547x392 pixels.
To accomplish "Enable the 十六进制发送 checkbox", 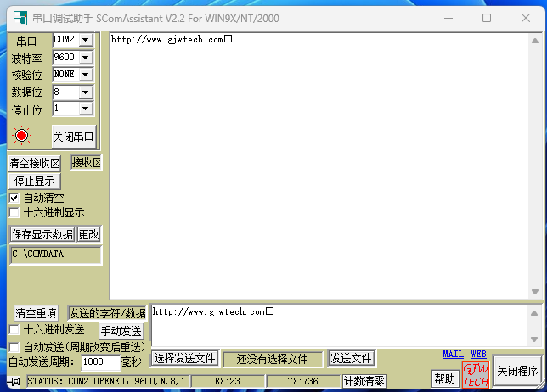I will (x=14, y=329).
